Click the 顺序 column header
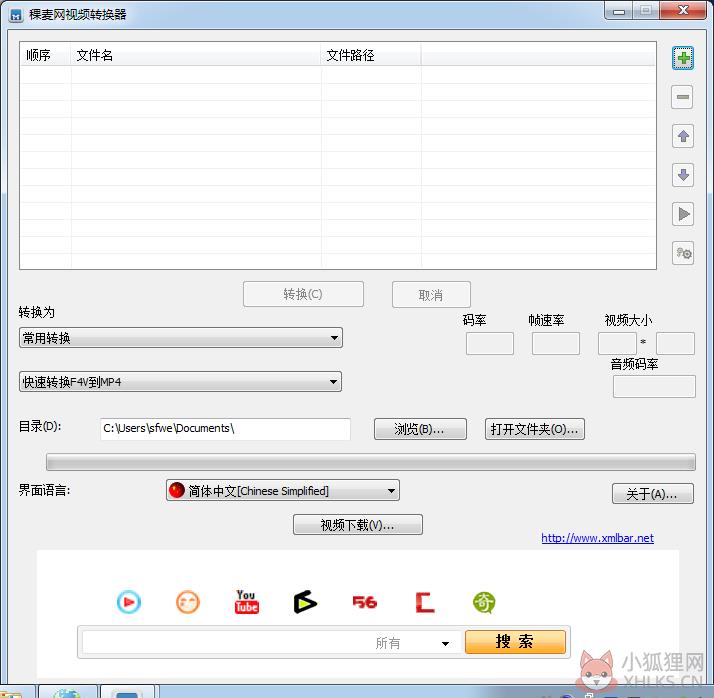 pos(45,55)
